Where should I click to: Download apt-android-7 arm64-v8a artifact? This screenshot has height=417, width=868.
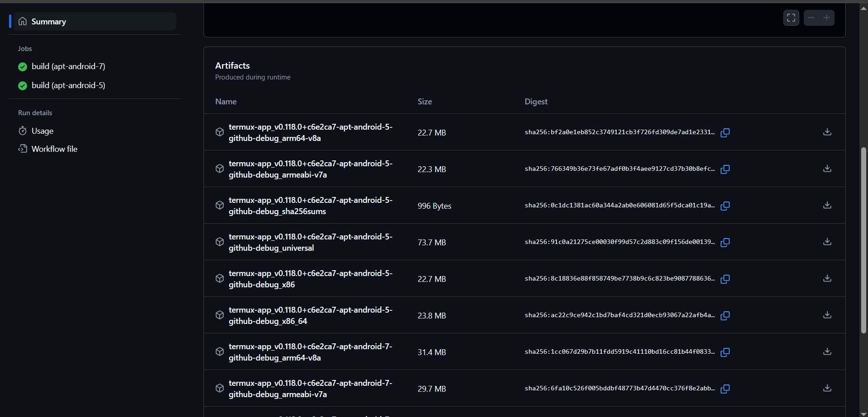827,351
